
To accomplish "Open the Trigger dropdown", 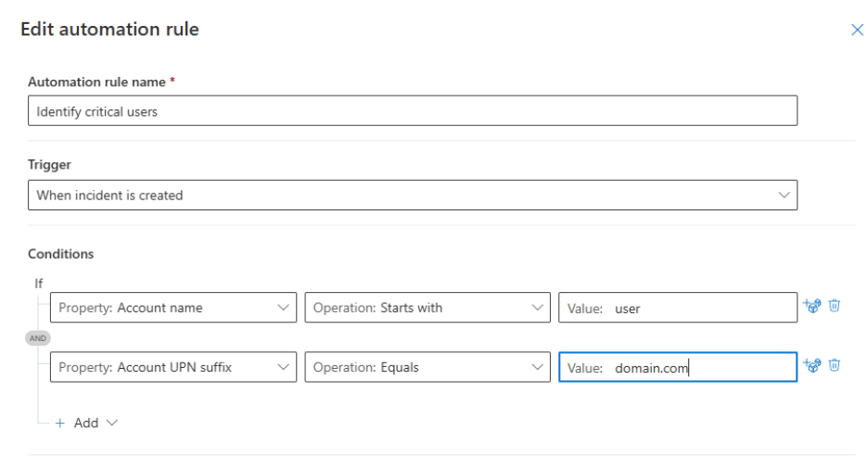I will [x=412, y=196].
